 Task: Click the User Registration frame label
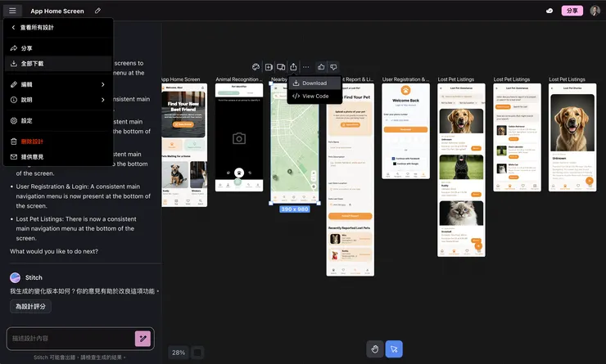(405, 79)
